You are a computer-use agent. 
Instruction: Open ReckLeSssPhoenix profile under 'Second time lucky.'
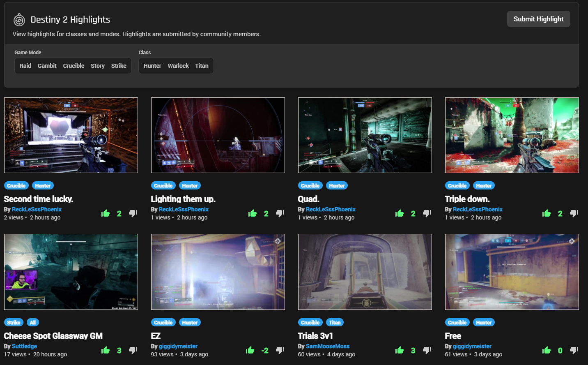pyautogui.click(x=37, y=209)
